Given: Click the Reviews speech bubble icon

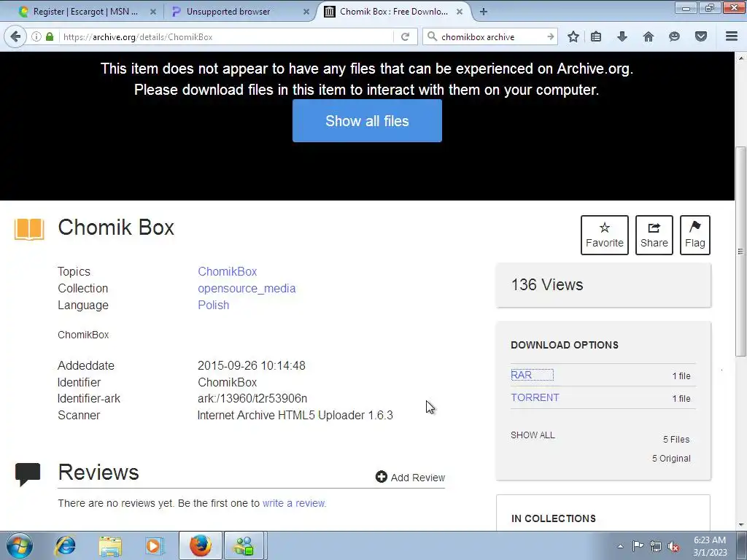Looking at the screenshot, I should coord(28,474).
